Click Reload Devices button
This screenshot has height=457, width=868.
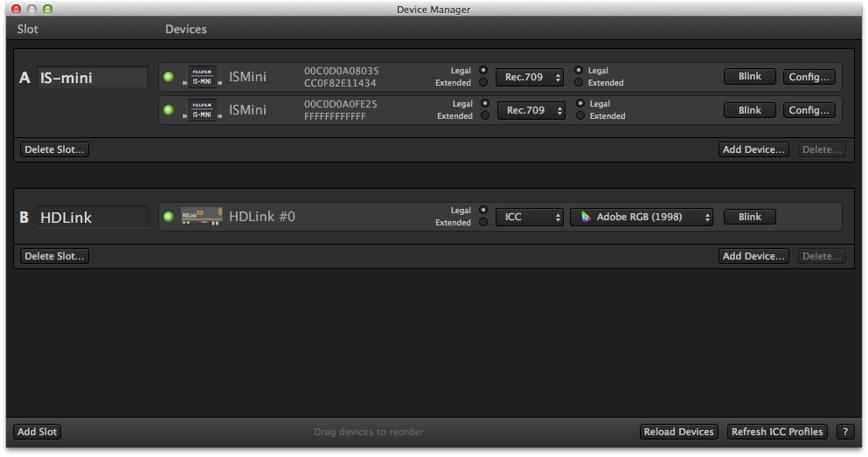(x=678, y=432)
